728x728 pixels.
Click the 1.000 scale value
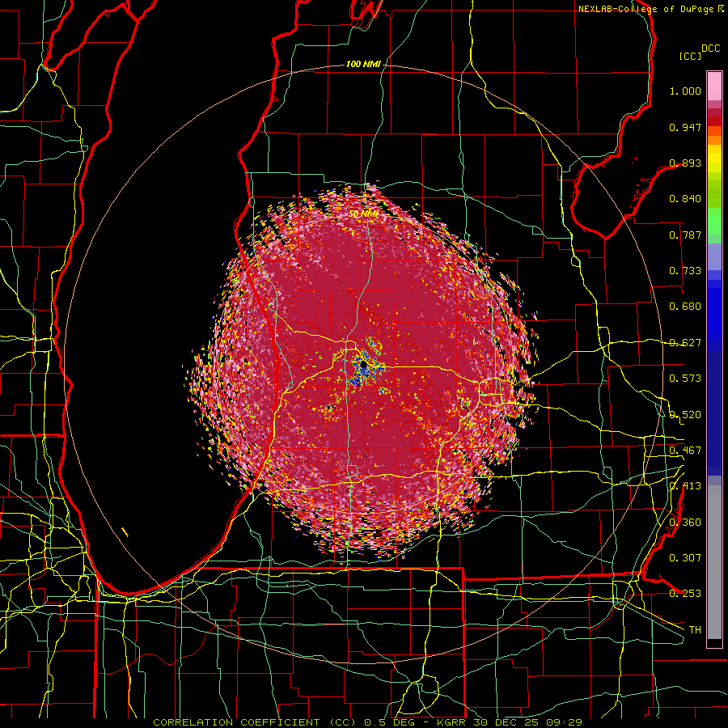pyautogui.click(x=685, y=91)
